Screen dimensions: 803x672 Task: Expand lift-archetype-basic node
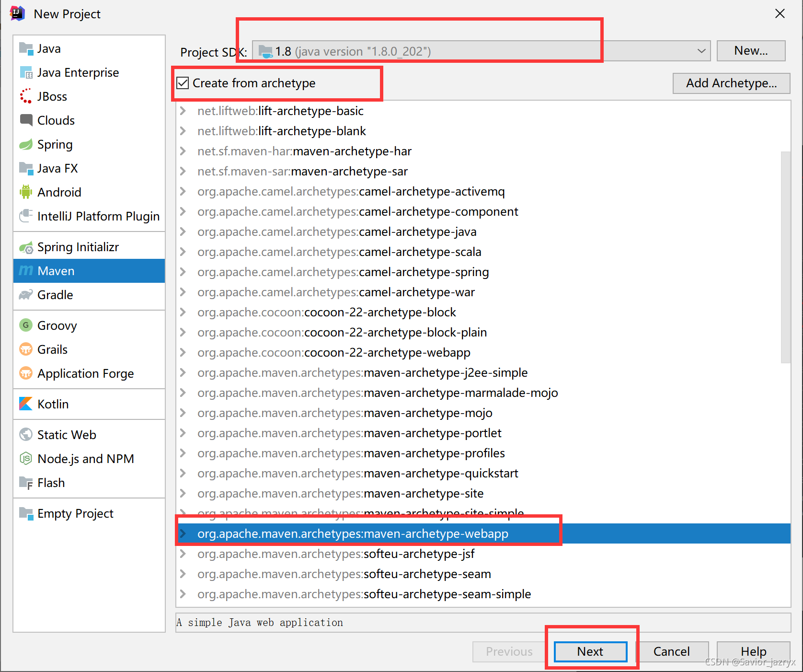(x=183, y=111)
